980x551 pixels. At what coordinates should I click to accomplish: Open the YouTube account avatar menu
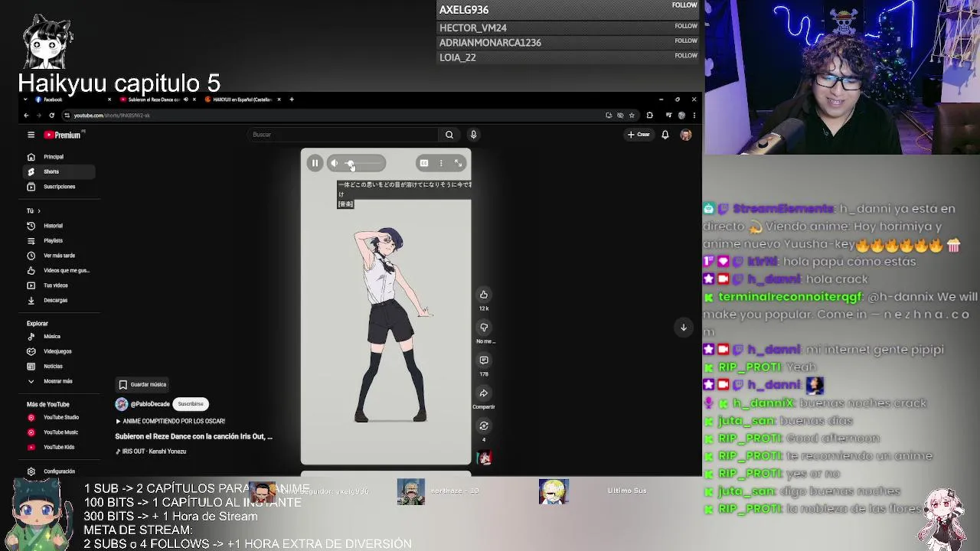pos(686,135)
